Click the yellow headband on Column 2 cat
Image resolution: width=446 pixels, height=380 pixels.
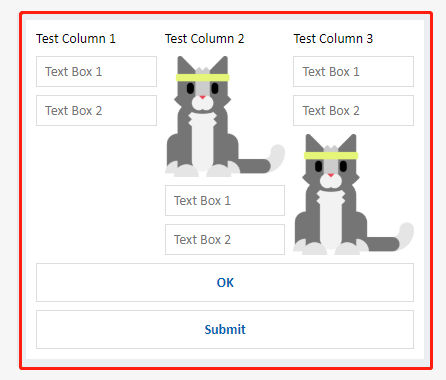tap(203, 78)
